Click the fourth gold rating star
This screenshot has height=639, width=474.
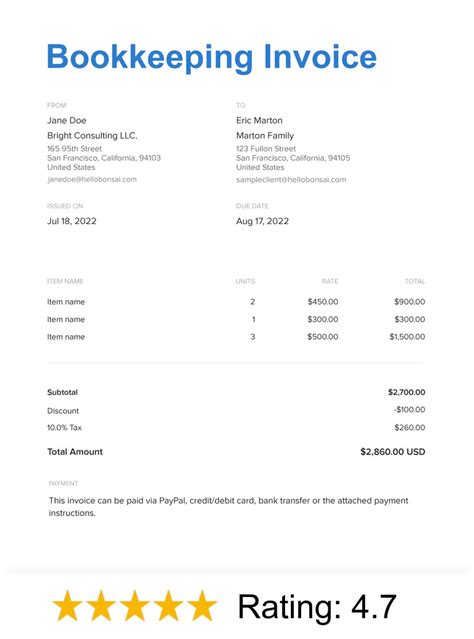[x=168, y=606]
